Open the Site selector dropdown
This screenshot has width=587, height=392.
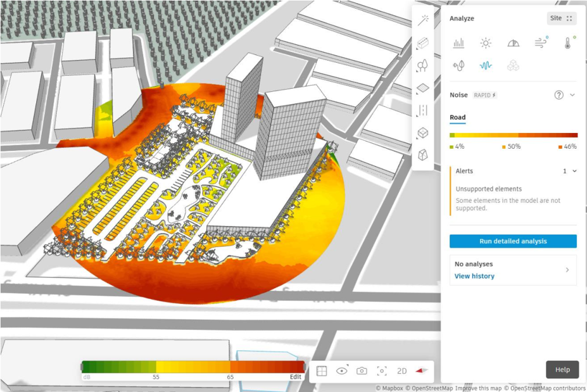click(x=561, y=18)
